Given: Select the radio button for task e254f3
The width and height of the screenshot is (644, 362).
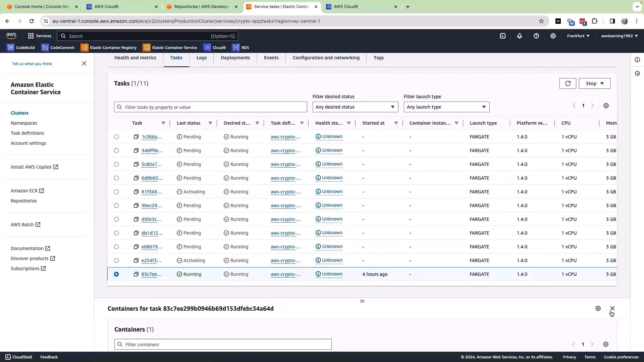Looking at the screenshot, I should click(116, 260).
